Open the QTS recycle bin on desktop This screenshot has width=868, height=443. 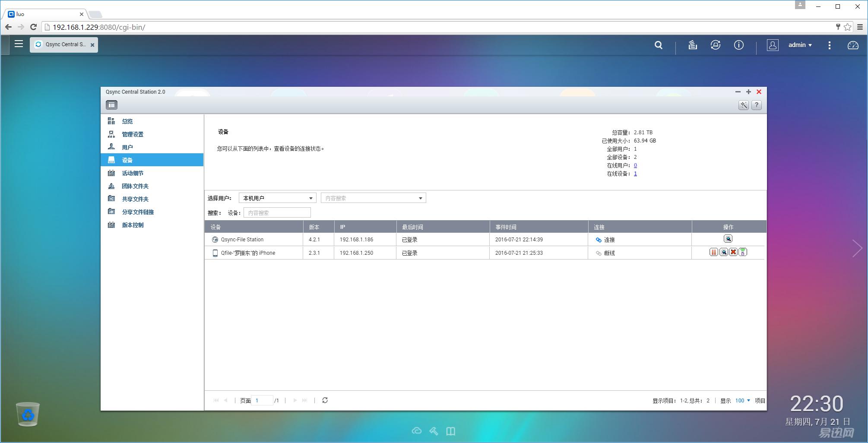point(28,414)
